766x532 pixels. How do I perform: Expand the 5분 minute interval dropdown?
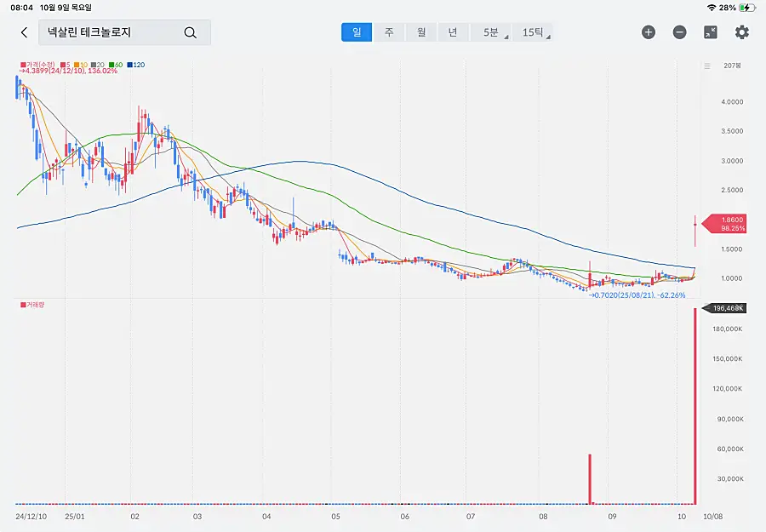coord(493,32)
